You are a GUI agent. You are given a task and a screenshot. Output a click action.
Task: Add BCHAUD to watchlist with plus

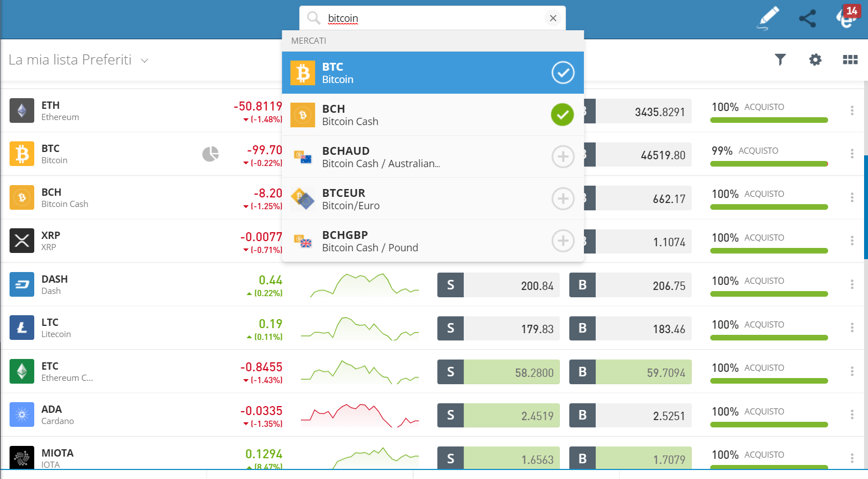(x=563, y=156)
